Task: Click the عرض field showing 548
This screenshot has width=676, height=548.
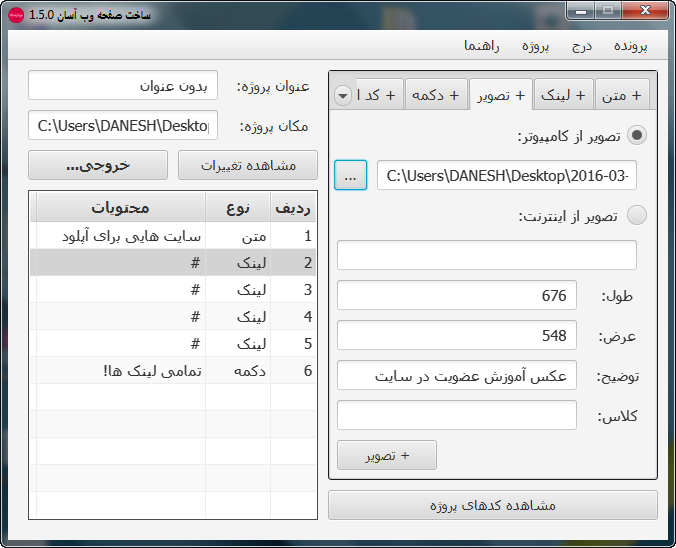Action: tap(457, 335)
